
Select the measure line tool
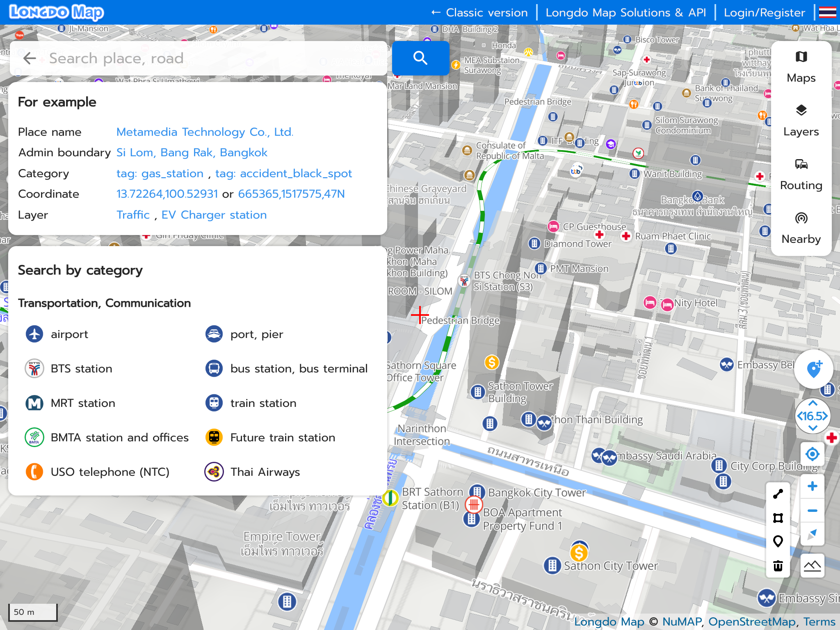click(x=778, y=494)
